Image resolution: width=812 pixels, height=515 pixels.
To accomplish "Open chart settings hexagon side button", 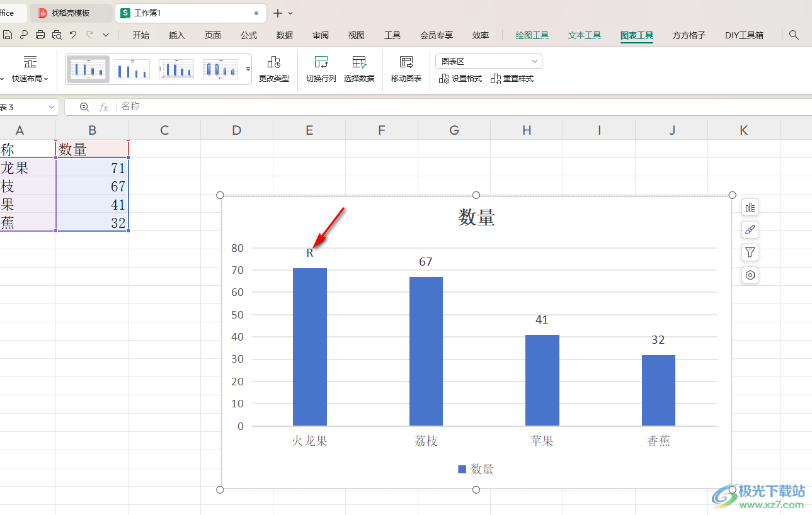I will [750, 275].
